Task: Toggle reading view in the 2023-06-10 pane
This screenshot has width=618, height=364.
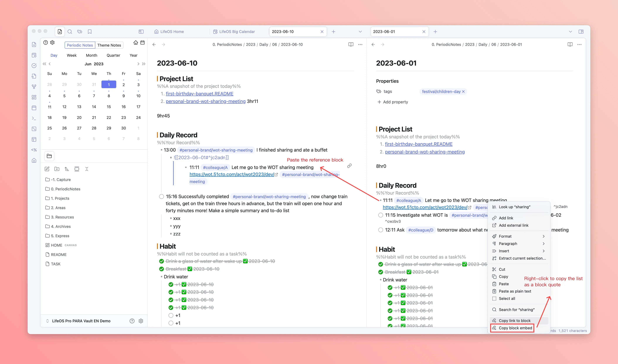Action: tap(351, 44)
